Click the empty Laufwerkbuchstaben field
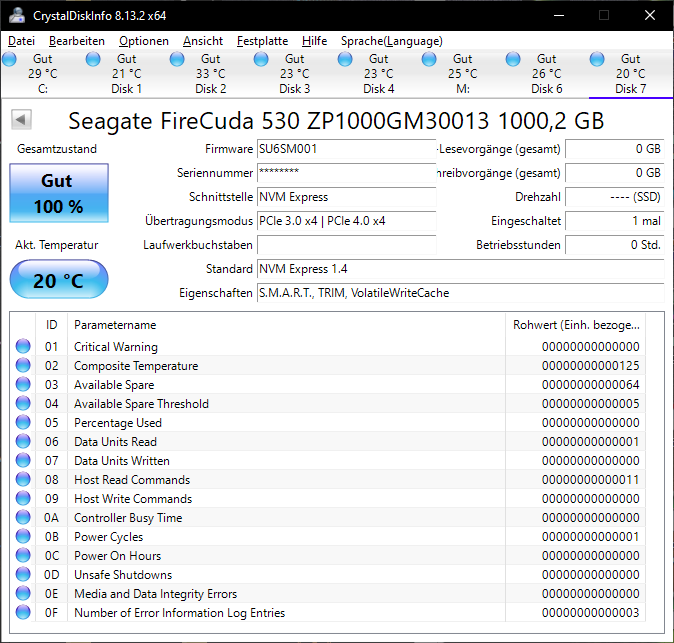Image resolution: width=674 pixels, height=643 pixels. [x=346, y=245]
